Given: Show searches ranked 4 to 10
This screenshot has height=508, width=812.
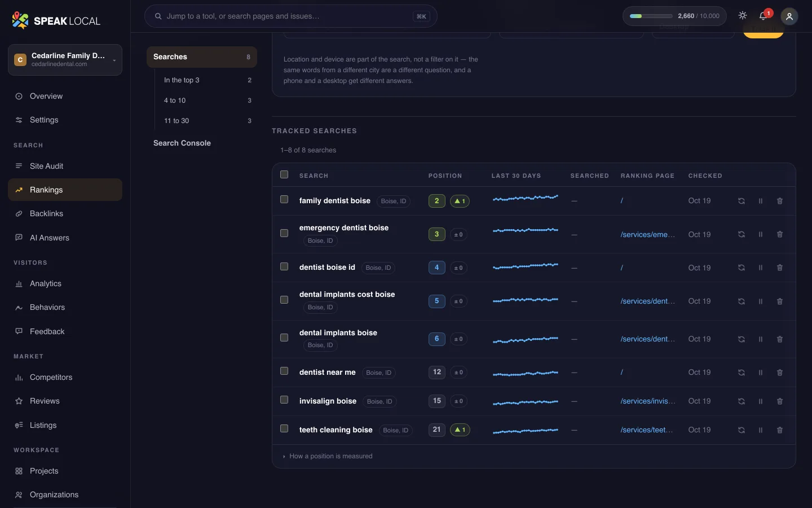Looking at the screenshot, I should coord(207,100).
